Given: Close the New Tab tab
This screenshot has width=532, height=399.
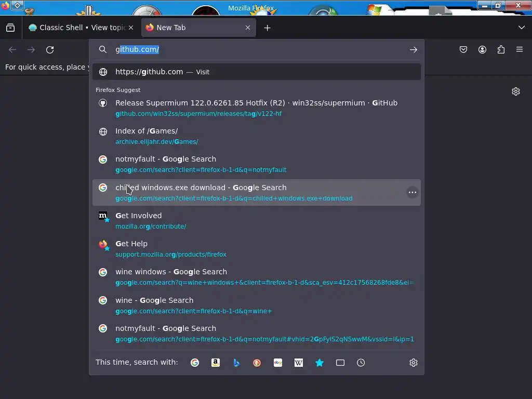Looking at the screenshot, I should click(248, 28).
